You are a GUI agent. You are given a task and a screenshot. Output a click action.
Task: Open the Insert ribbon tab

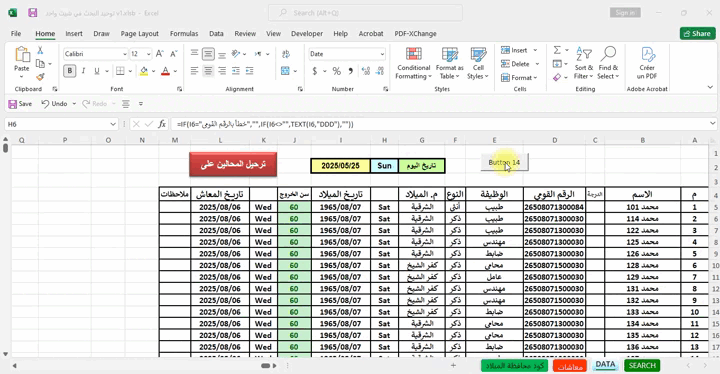(x=74, y=34)
